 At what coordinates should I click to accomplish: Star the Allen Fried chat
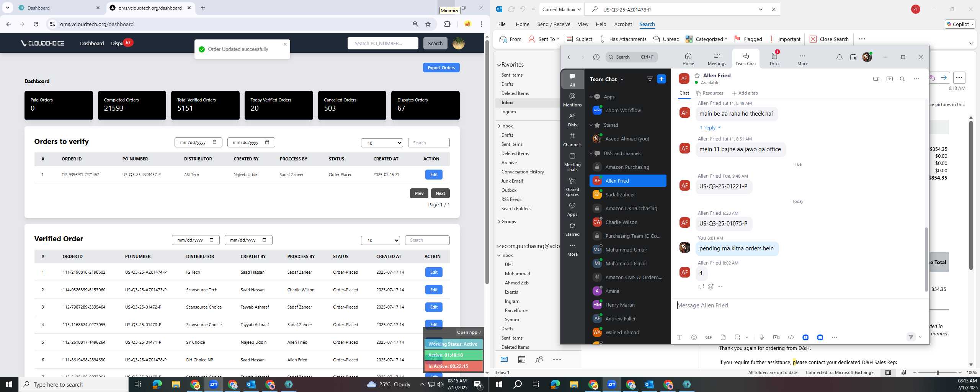pos(697,75)
